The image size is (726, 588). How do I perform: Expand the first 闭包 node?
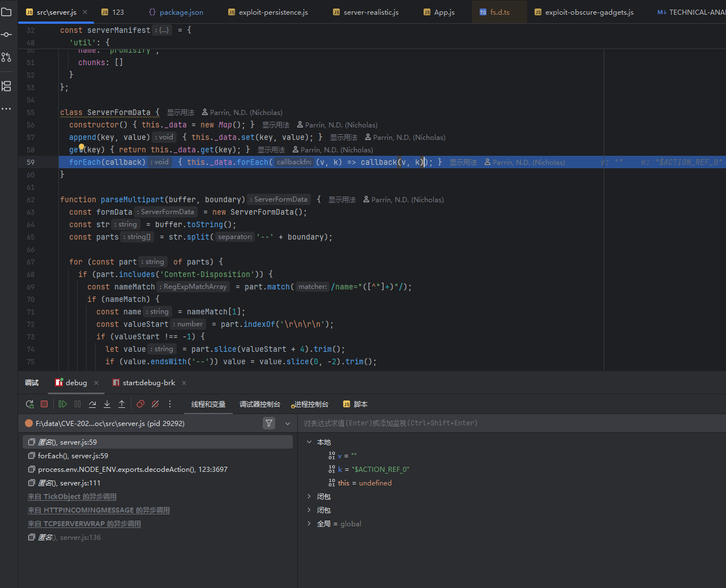309,496
